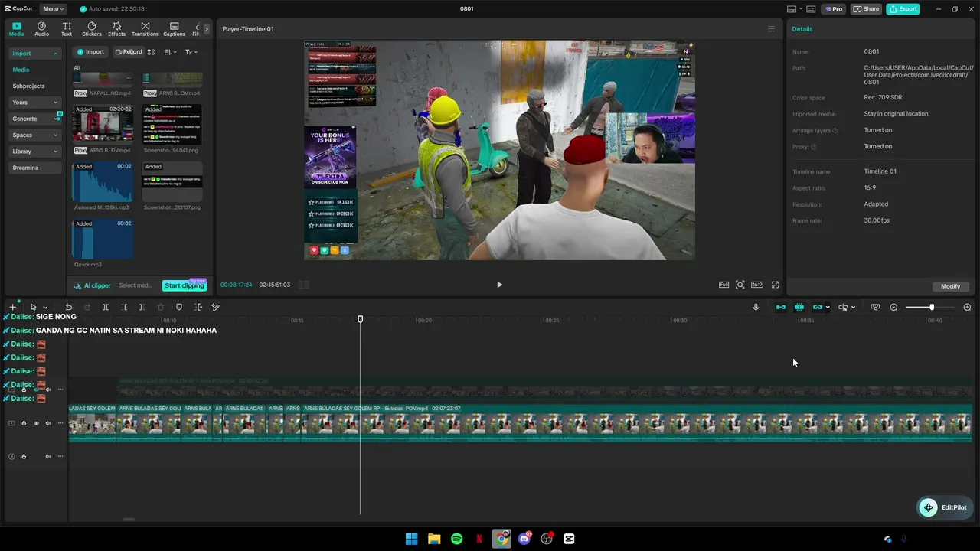Select the Awkward M...128k).mp3 thumbnail

click(x=103, y=182)
